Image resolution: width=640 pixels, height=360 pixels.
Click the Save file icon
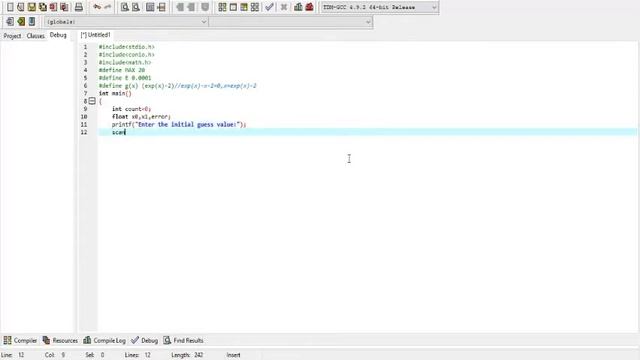click(31, 7)
